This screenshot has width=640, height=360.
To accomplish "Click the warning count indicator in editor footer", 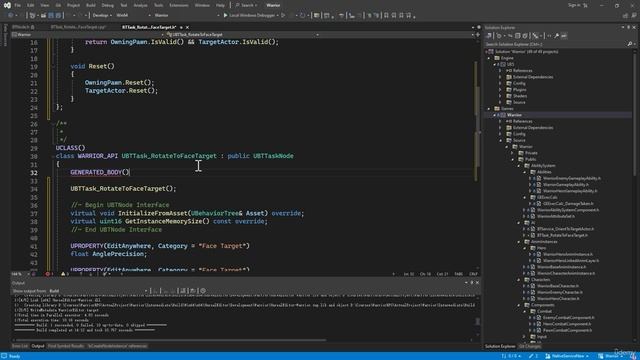I will point(64,274).
